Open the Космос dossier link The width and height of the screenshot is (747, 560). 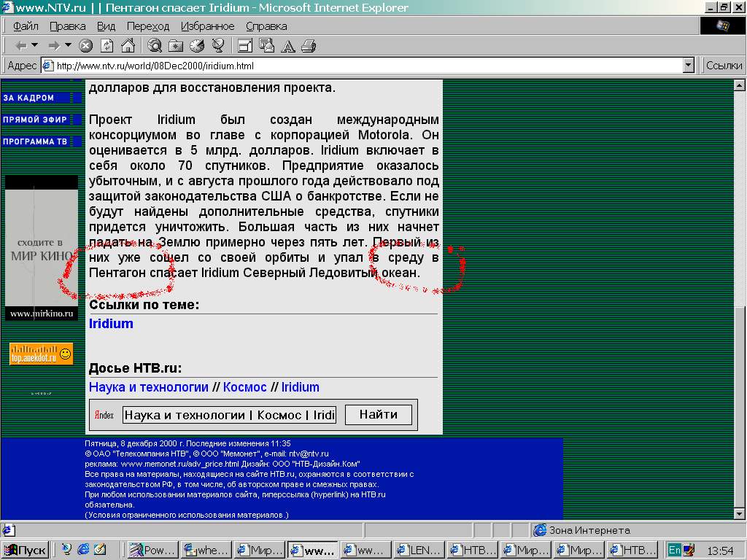pyautogui.click(x=245, y=387)
